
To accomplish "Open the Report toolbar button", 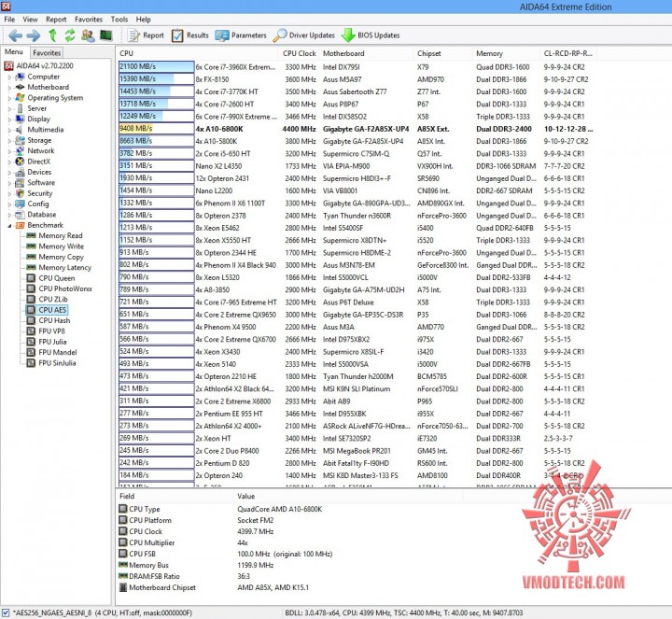I will [x=146, y=35].
